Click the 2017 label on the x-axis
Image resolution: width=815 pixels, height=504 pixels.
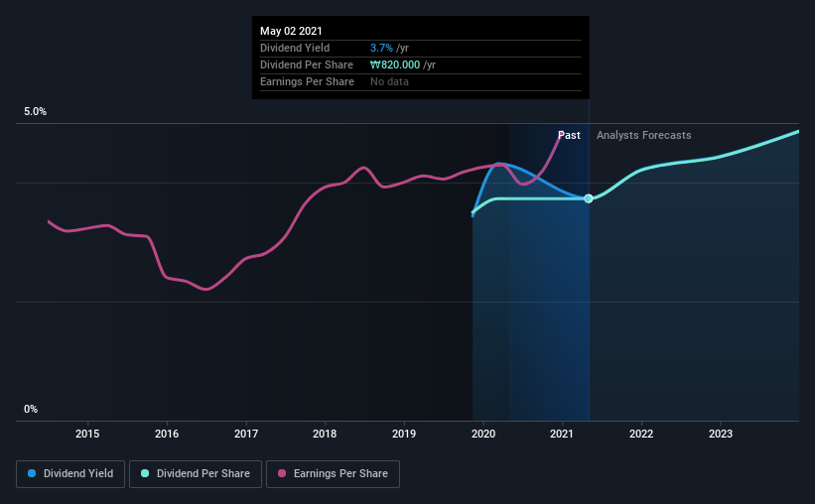[246, 434]
